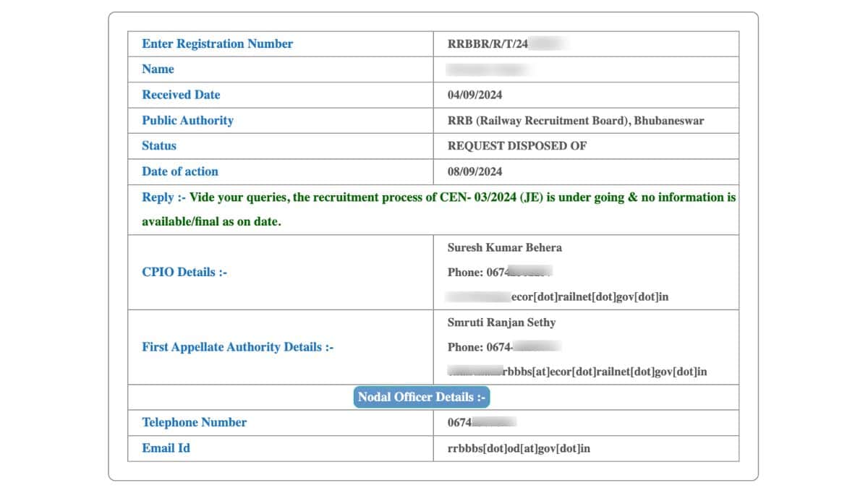This screenshot has height=488, width=868.
Task: Click Smruti Ranjan Sethy name
Action: (x=501, y=322)
